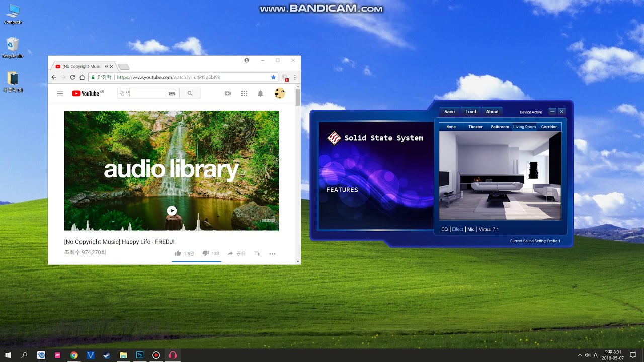This screenshot has width=644, height=362.
Task: Open Bandicam recorder from the taskbar
Action: click(x=156, y=355)
